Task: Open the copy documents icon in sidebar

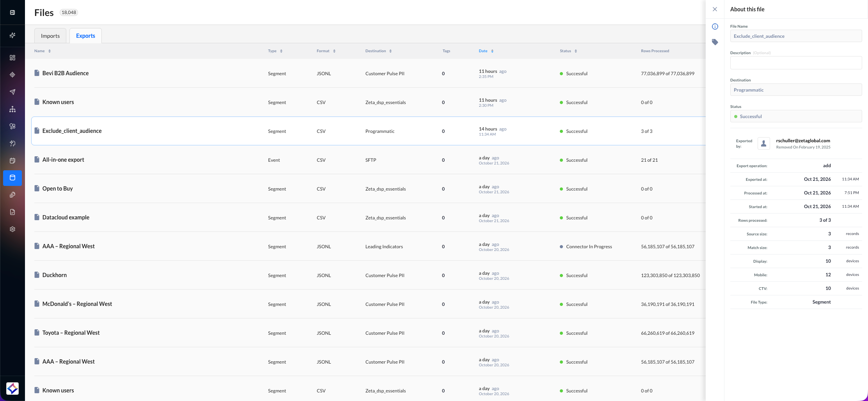Action: click(12, 195)
